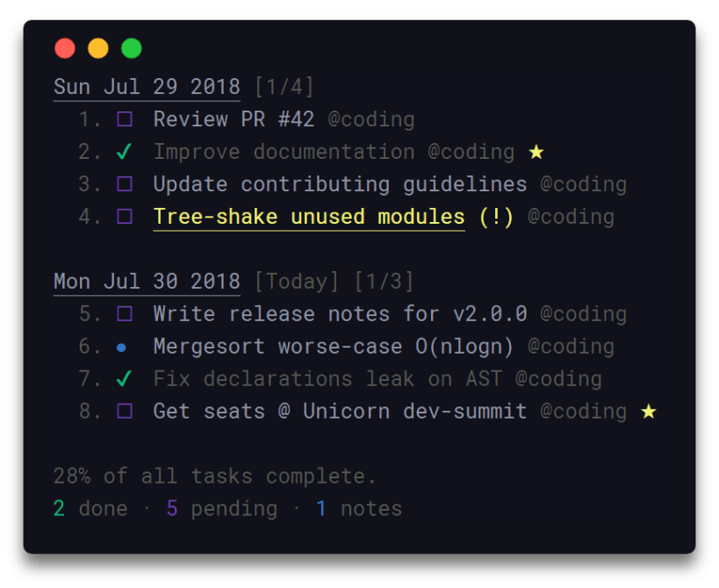
Task: Click the [Today] label
Action: coord(296,282)
